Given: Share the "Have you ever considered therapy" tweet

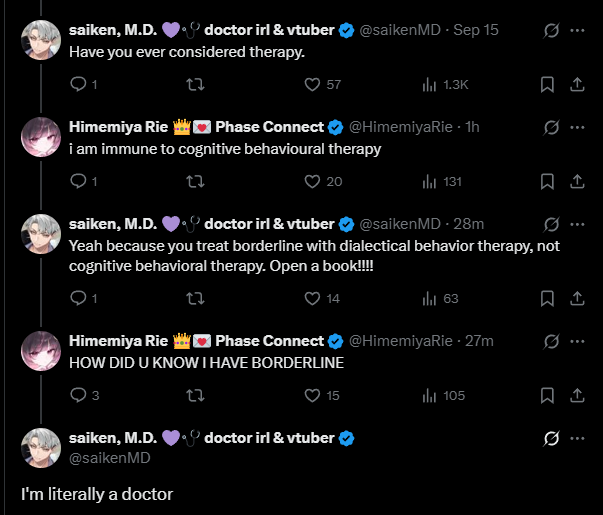Looking at the screenshot, I should (577, 85).
